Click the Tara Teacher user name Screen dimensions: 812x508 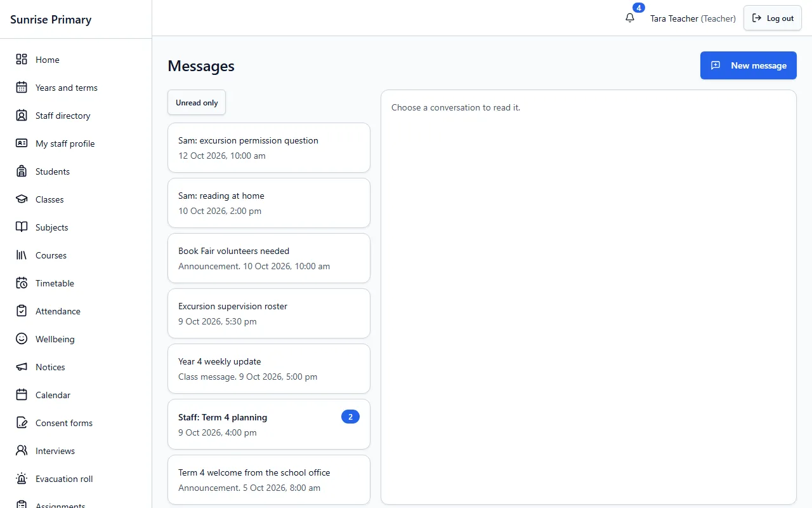[674, 18]
